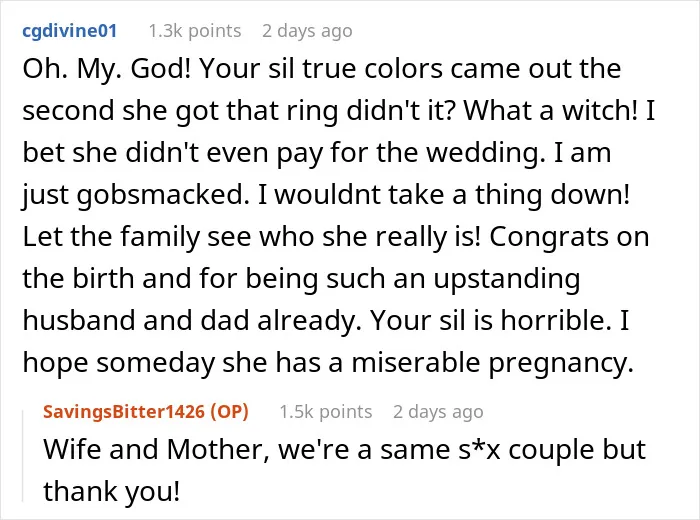Collapse the reply thread using the vertical line
Screen dimensions: 700x520
pos(23,456)
